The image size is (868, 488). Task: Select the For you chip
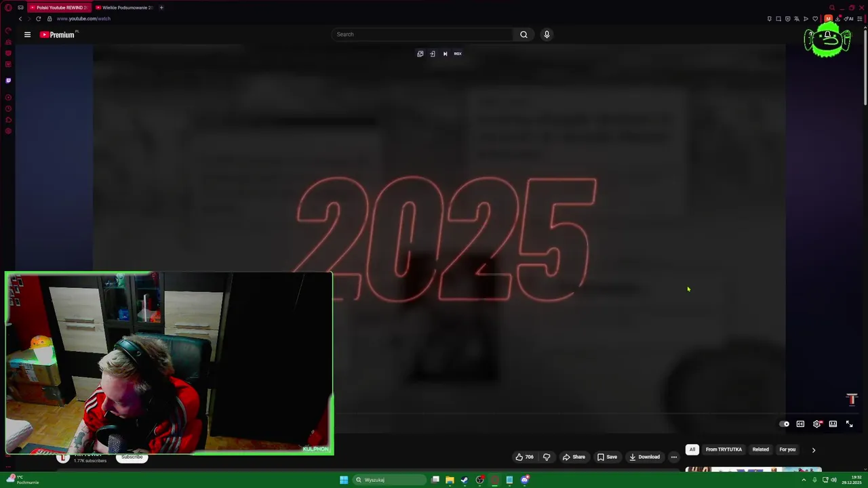point(787,449)
